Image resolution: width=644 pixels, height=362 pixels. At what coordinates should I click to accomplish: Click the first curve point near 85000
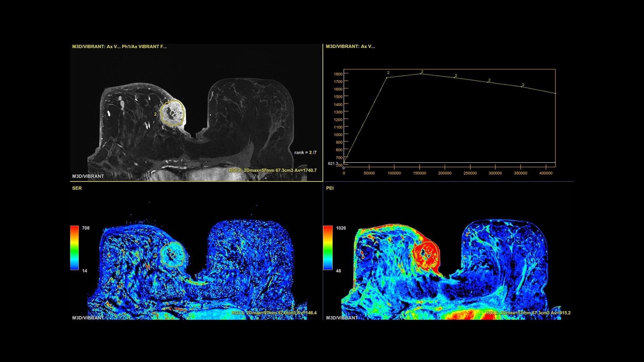pyautogui.click(x=387, y=78)
